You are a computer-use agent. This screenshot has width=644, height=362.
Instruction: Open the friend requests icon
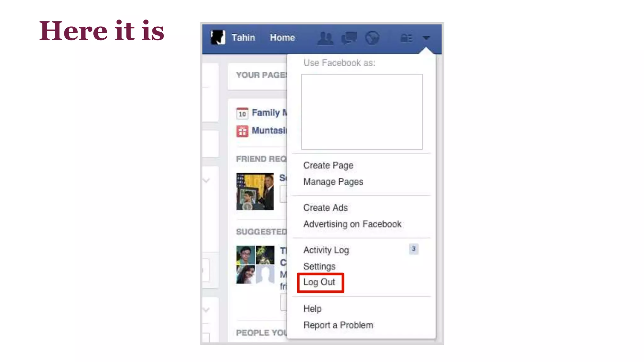coord(325,38)
